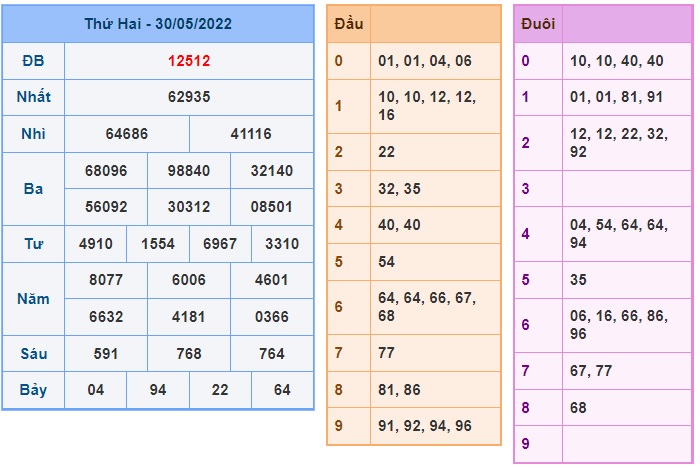Image resolution: width=700 pixels, height=468 pixels.
Task: Click the date header "Thứ Hai - 30/05/2022"
Action: click(158, 24)
